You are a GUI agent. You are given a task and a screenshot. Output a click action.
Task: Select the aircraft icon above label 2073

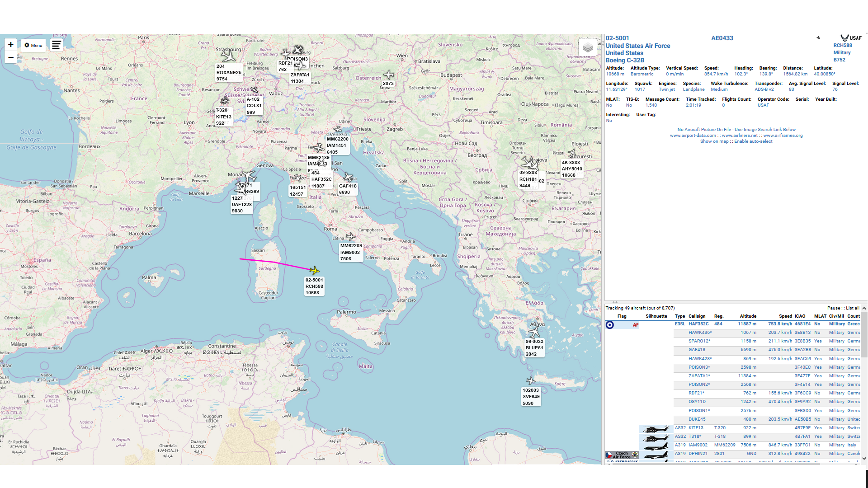click(388, 75)
